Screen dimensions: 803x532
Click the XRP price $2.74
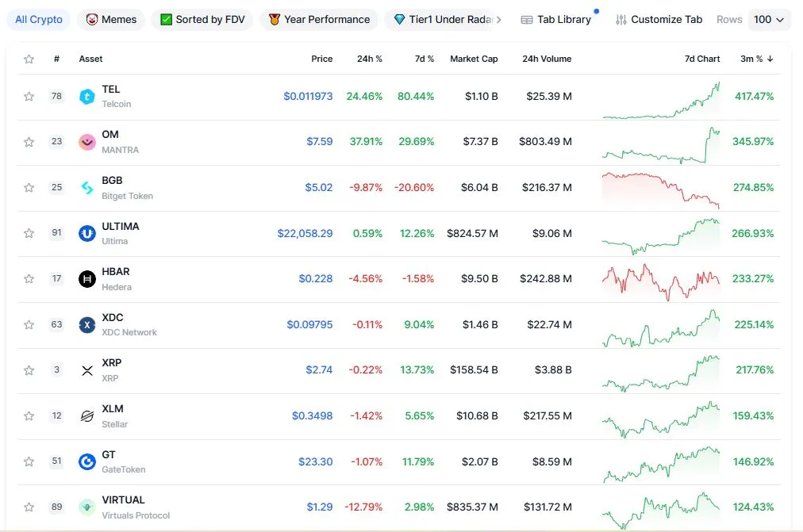319,369
